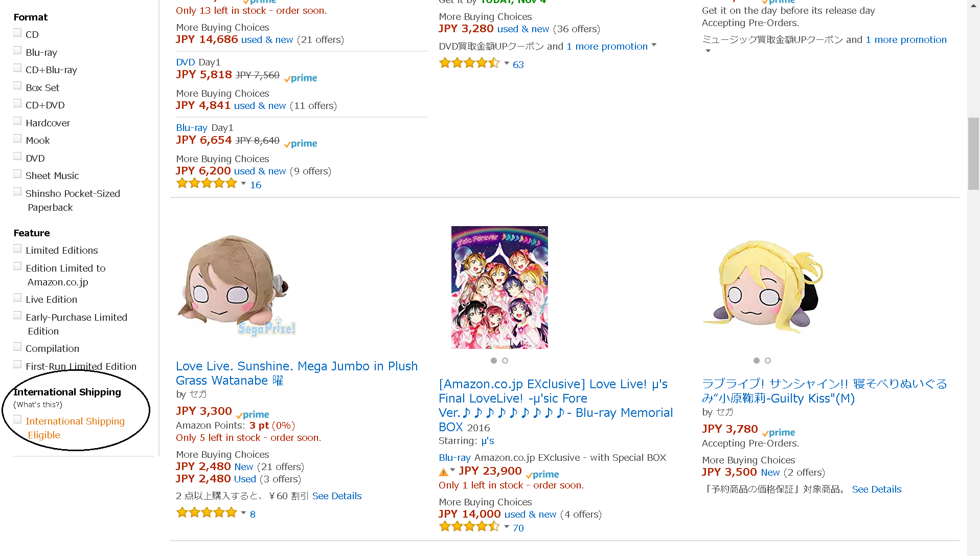Click the warning triangle icon near JPY 23,900
Viewport: 980px width, 556px height.
444,471
